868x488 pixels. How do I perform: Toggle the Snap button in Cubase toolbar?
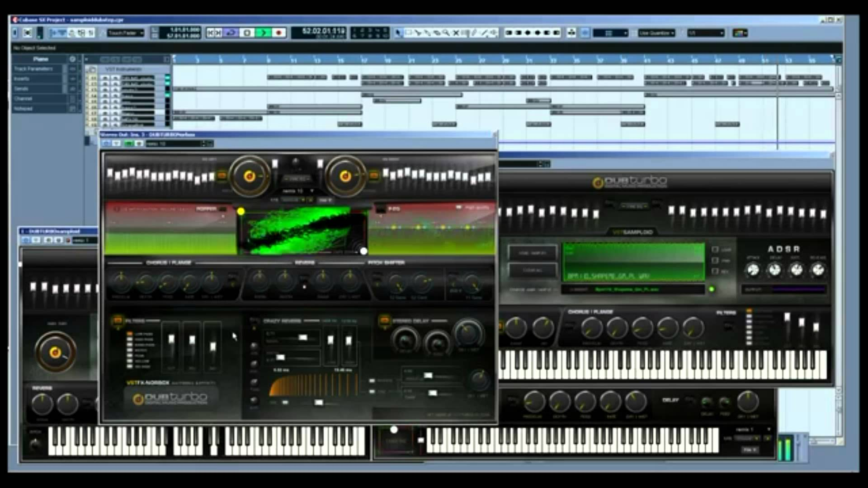click(x=585, y=33)
